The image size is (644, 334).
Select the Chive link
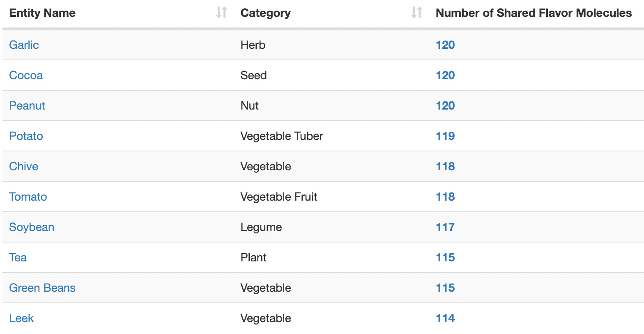pyautogui.click(x=23, y=166)
